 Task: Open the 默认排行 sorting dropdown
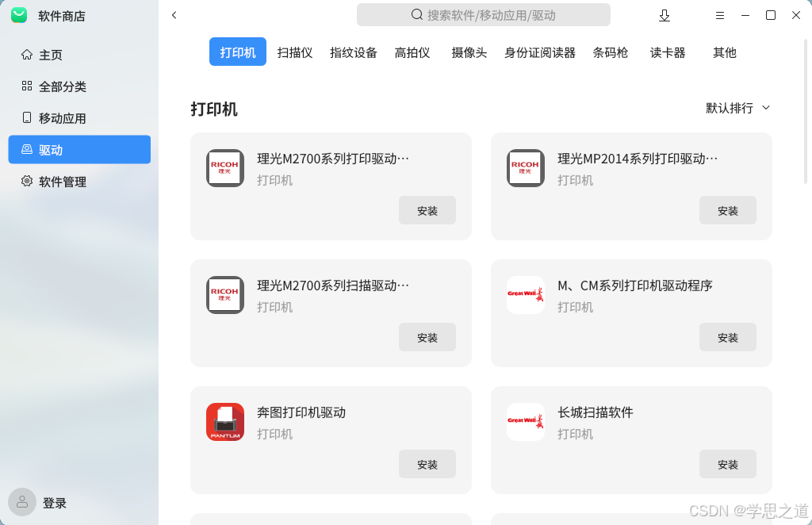point(738,108)
